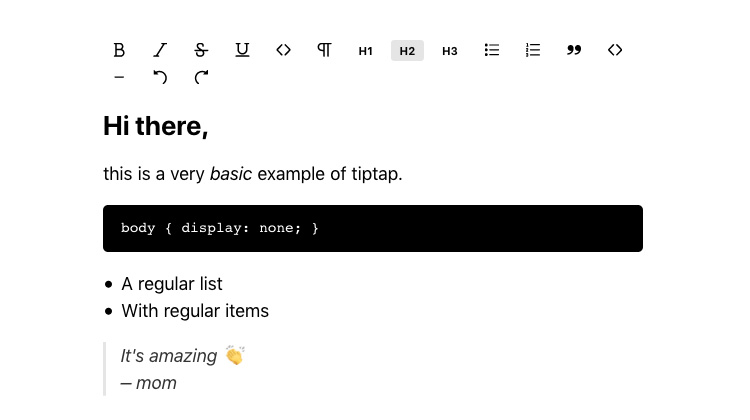This screenshot has width=750, height=420.
Task: Redo the last undone change
Action: click(x=201, y=77)
